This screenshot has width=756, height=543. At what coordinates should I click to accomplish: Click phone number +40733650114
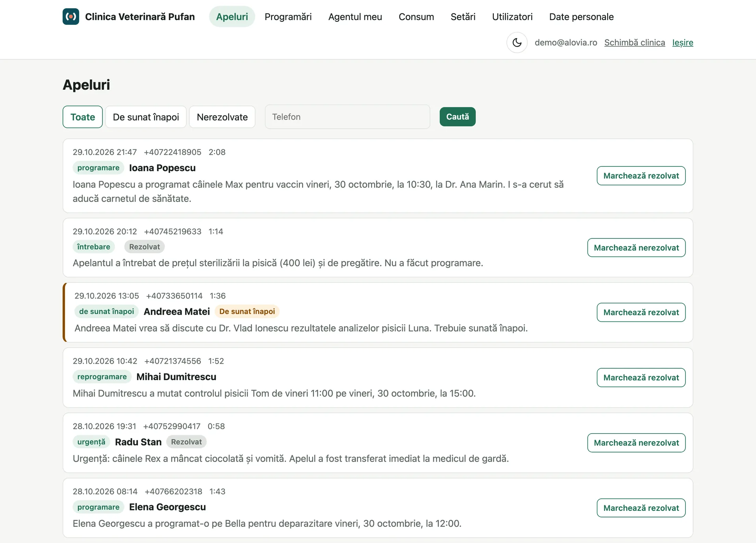(x=174, y=296)
